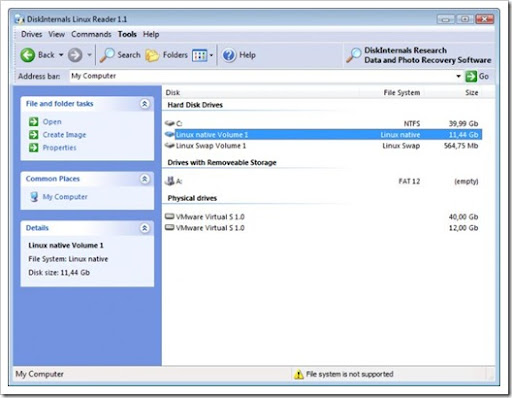The height and width of the screenshot is (398, 512).
Task: Open the Forward history dropdown arrow
Action: coord(89,55)
